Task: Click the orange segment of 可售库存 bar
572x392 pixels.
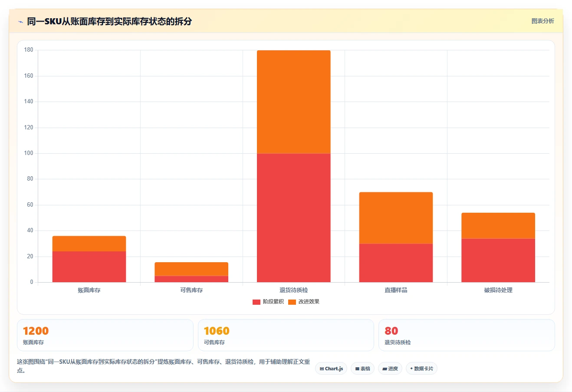Action: [x=191, y=269]
